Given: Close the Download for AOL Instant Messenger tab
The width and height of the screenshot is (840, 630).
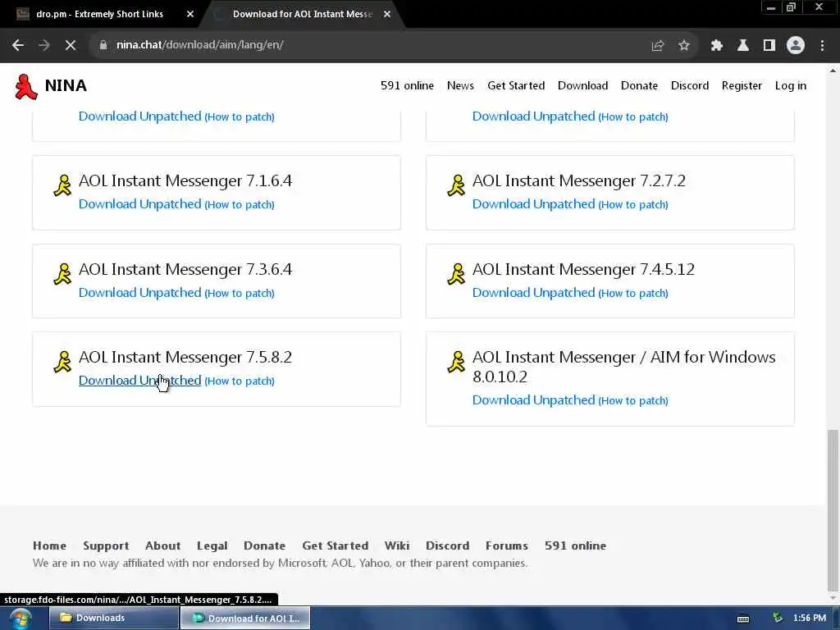Looking at the screenshot, I should [x=387, y=15].
